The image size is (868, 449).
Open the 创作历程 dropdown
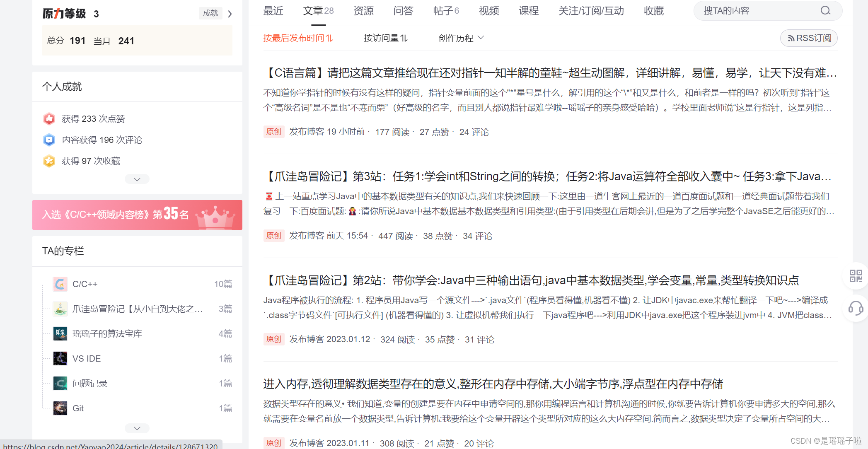(x=461, y=38)
